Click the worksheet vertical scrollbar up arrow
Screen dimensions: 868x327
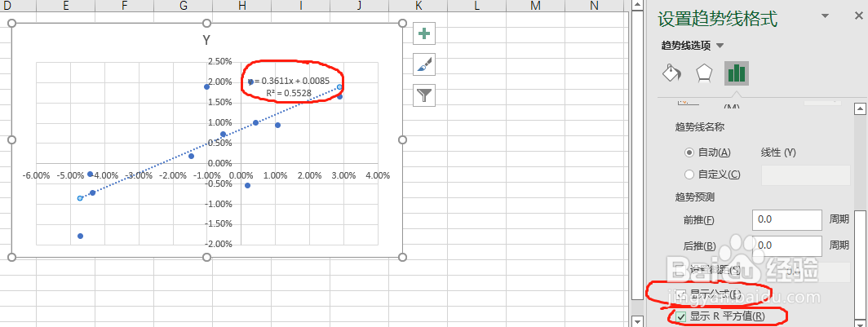click(636, 5)
